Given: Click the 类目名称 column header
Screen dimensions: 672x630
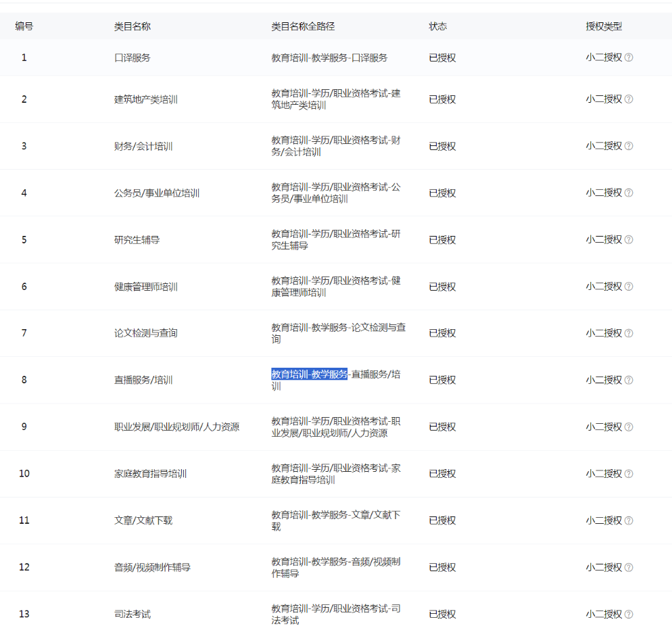Looking at the screenshot, I should (133, 26).
